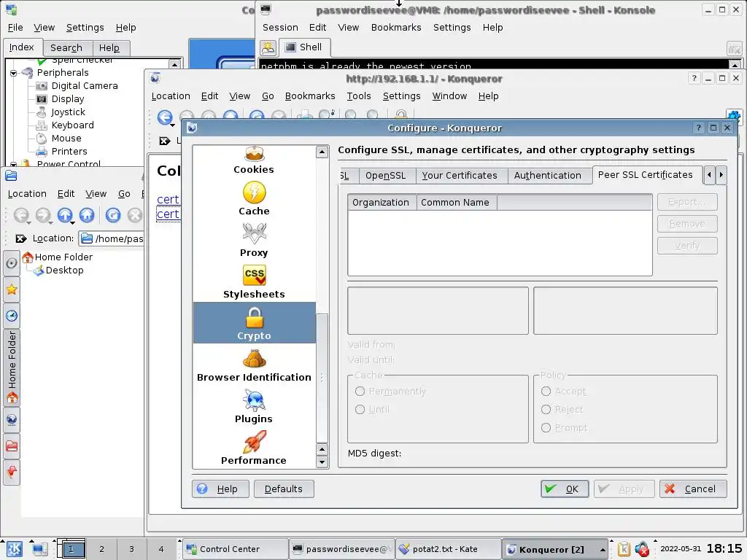Sort by Common Name column header
This screenshot has height=560, width=747.
457,203
